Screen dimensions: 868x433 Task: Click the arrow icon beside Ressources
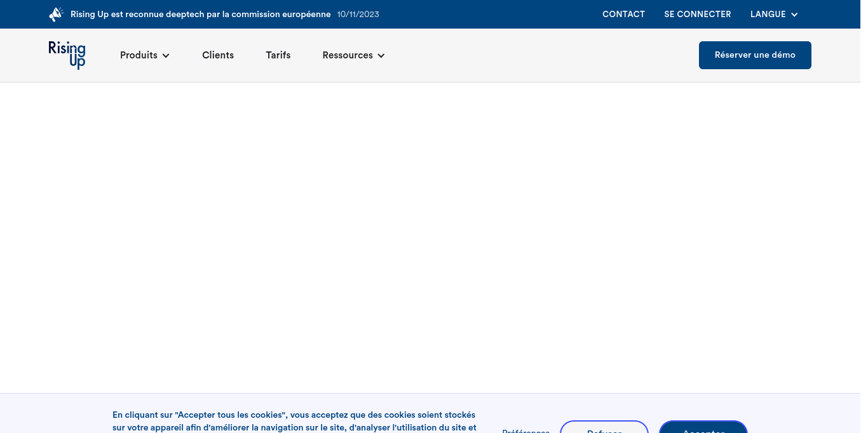tap(381, 56)
